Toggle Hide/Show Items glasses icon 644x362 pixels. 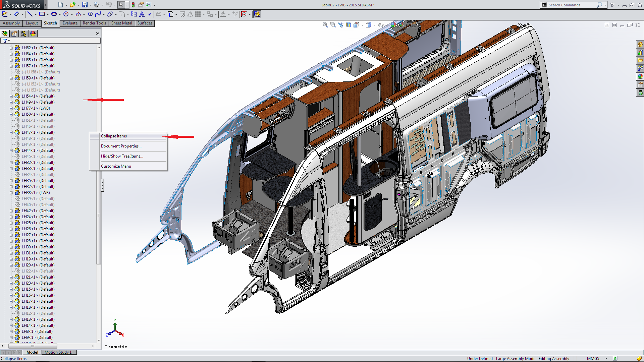tap(380, 25)
